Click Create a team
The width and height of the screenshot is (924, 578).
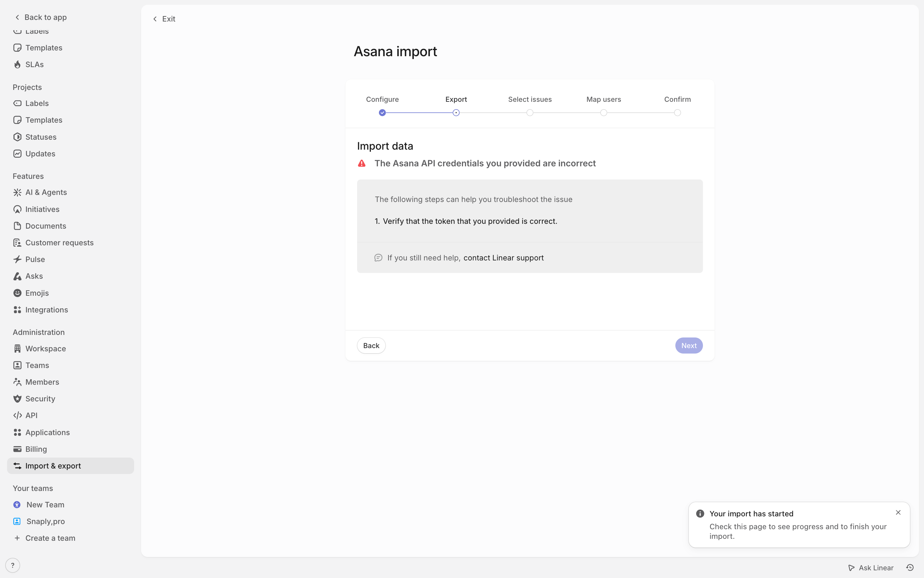click(50, 538)
